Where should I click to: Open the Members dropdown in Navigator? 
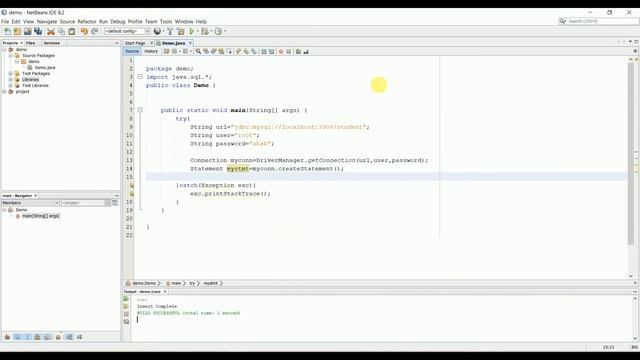pyautogui.click(x=31, y=203)
